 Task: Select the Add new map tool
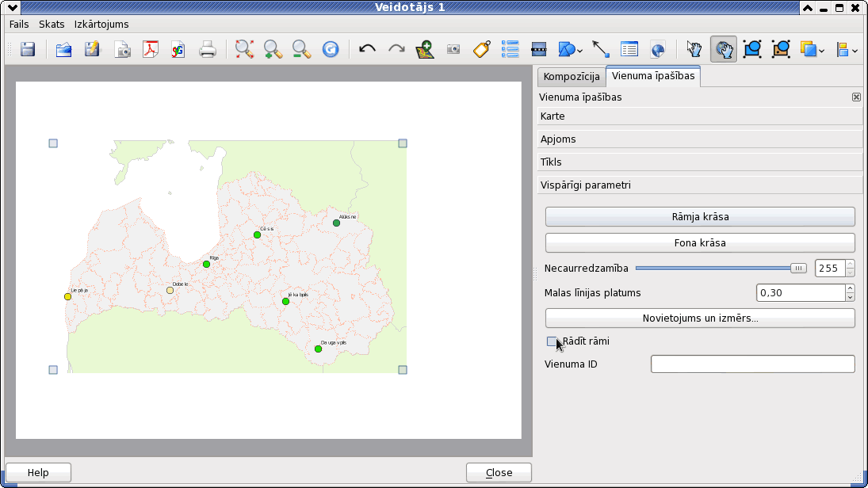point(425,49)
